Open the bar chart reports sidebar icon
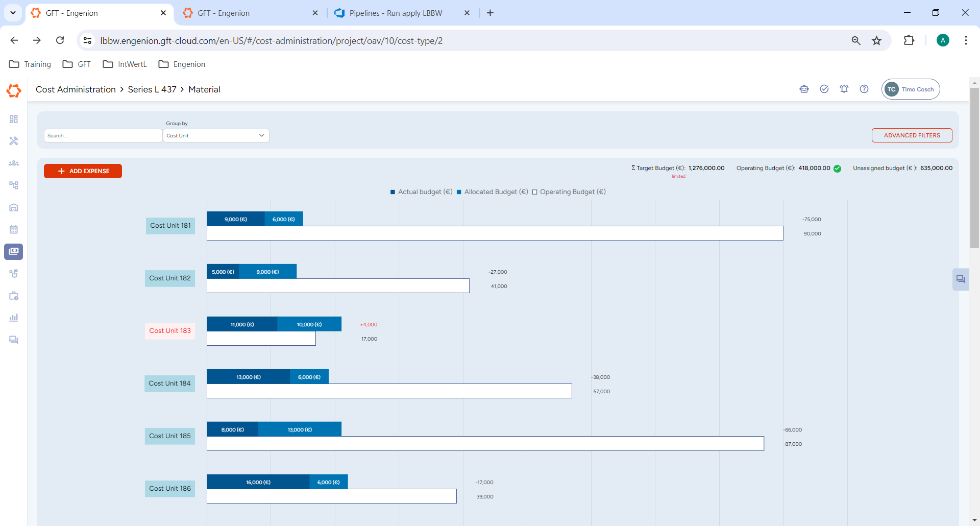This screenshot has width=980, height=526. (14, 318)
